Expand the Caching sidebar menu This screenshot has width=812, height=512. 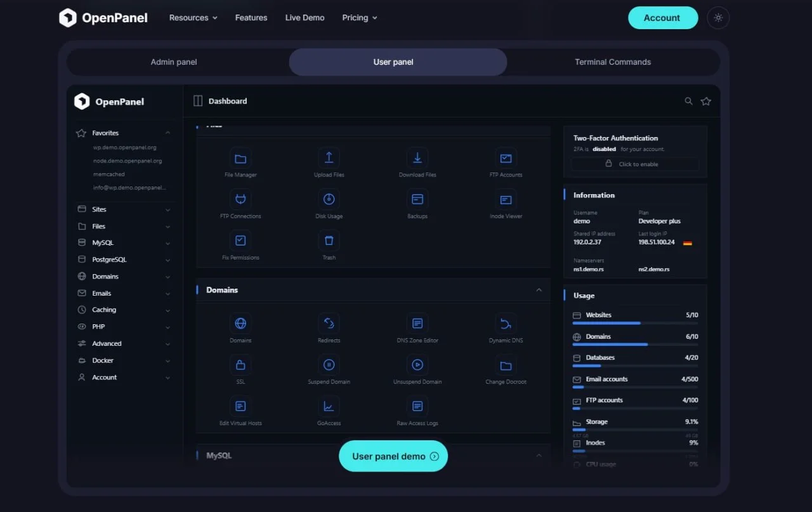pyautogui.click(x=124, y=310)
